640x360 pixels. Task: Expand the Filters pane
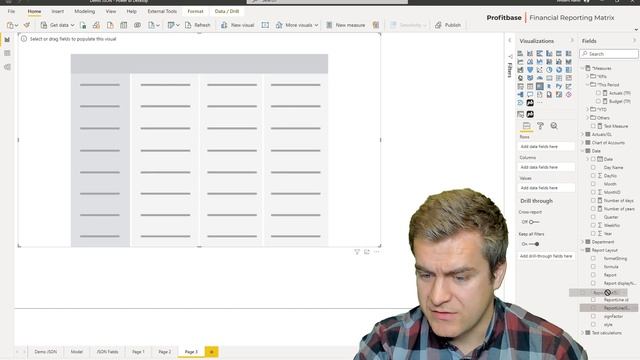pos(510,40)
